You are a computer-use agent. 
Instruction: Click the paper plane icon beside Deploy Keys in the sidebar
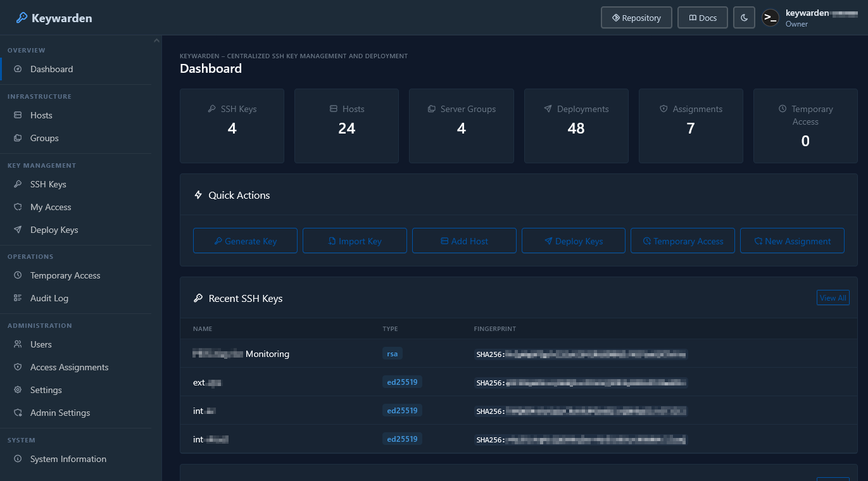click(x=18, y=230)
